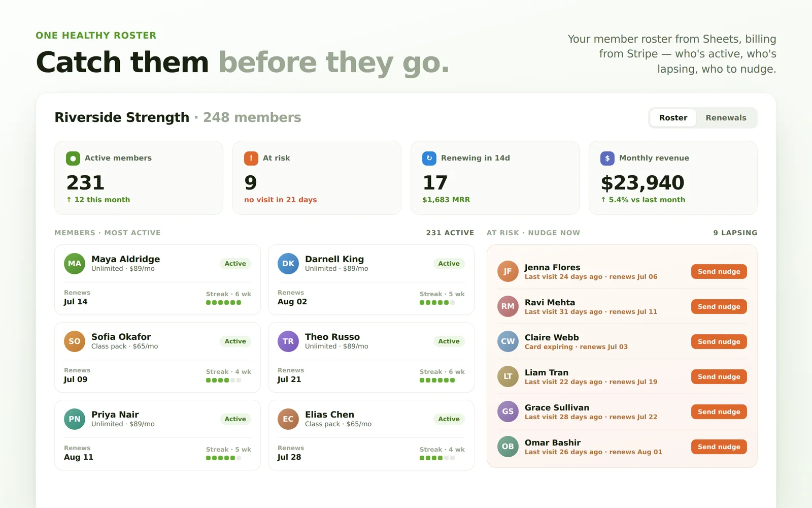Screen dimensions: 812x508
Task: Open Elias Chen's EC avatar
Action: pyautogui.click(x=288, y=419)
